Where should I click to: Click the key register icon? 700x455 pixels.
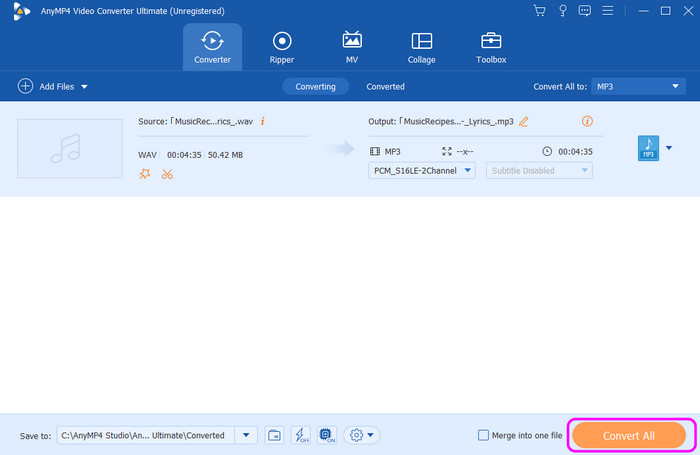(562, 11)
